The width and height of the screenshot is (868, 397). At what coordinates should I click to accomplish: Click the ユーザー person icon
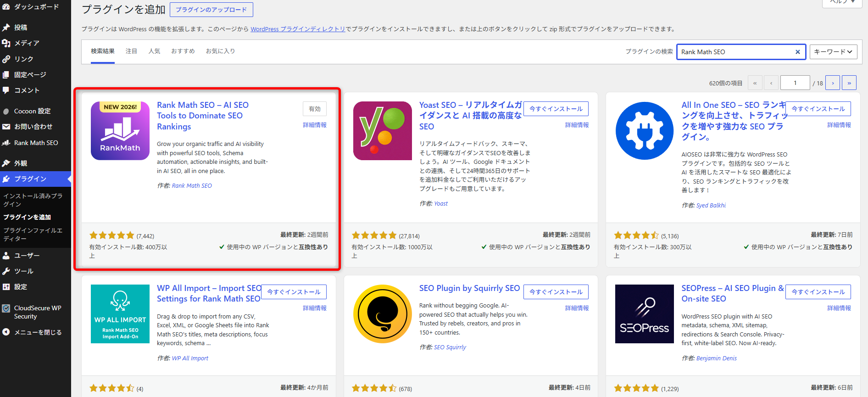coord(6,256)
